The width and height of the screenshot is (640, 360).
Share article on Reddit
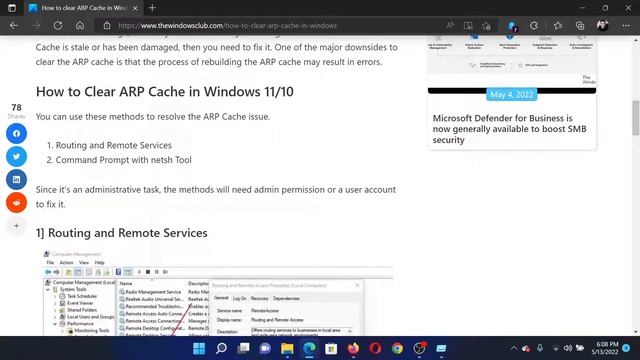[x=16, y=202]
